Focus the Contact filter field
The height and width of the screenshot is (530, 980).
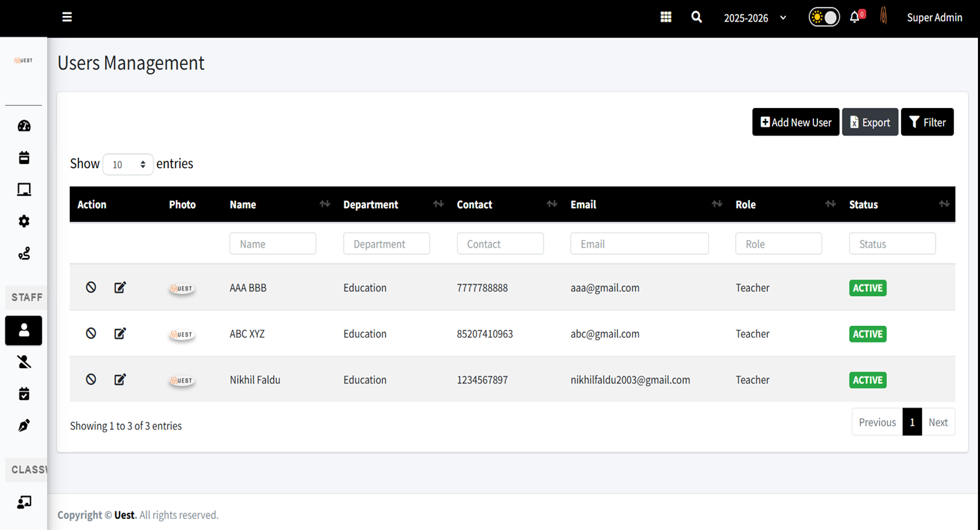pos(500,244)
